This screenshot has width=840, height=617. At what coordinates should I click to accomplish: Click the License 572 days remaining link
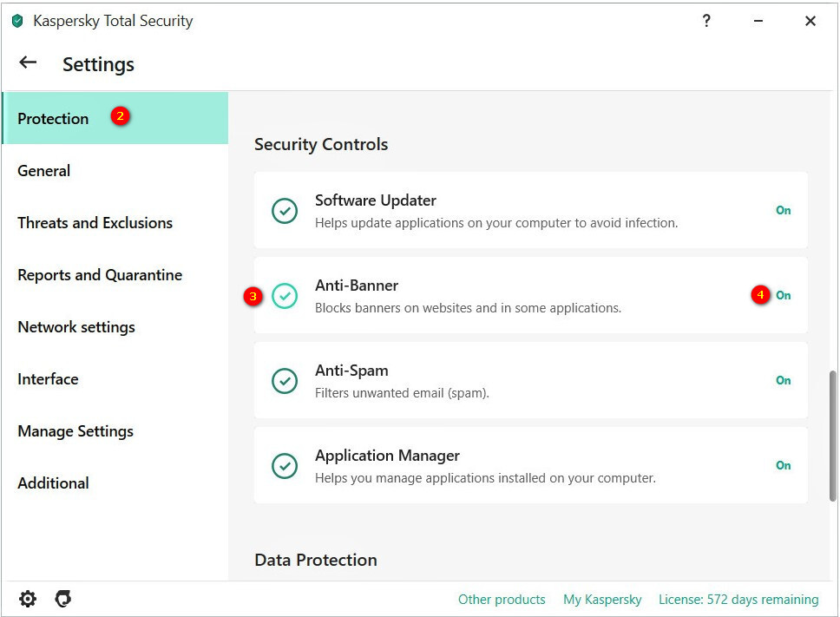738,600
